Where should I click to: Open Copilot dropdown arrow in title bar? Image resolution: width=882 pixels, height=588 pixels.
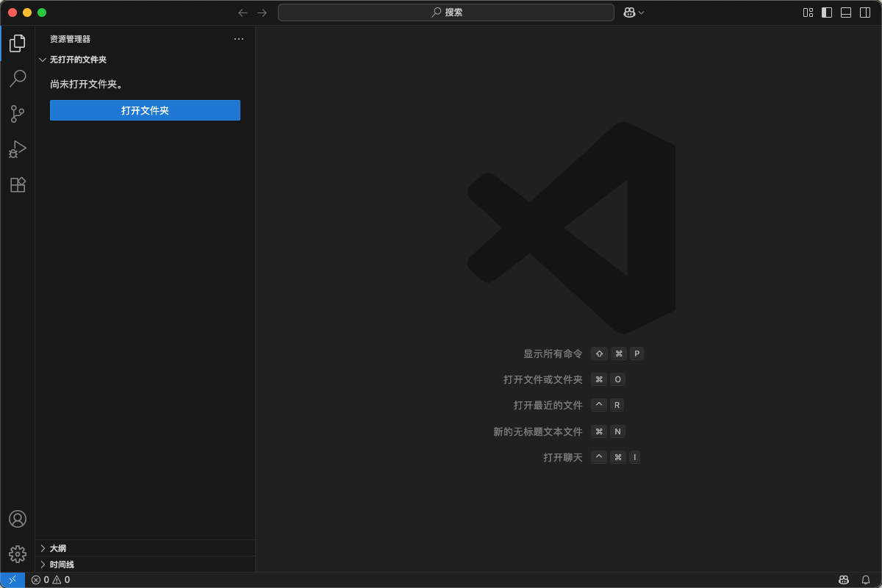tap(642, 12)
